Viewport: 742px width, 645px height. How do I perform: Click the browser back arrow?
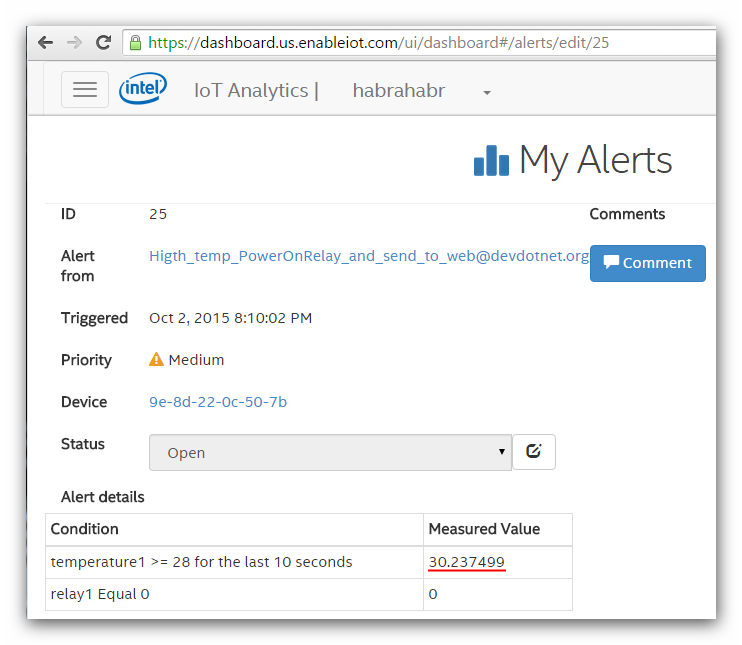[x=45, y=43]
